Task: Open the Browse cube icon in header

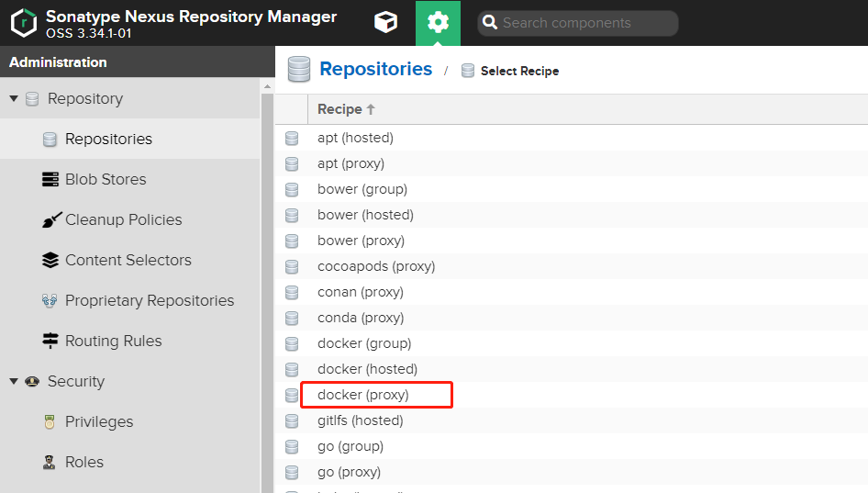Action: 386,23
